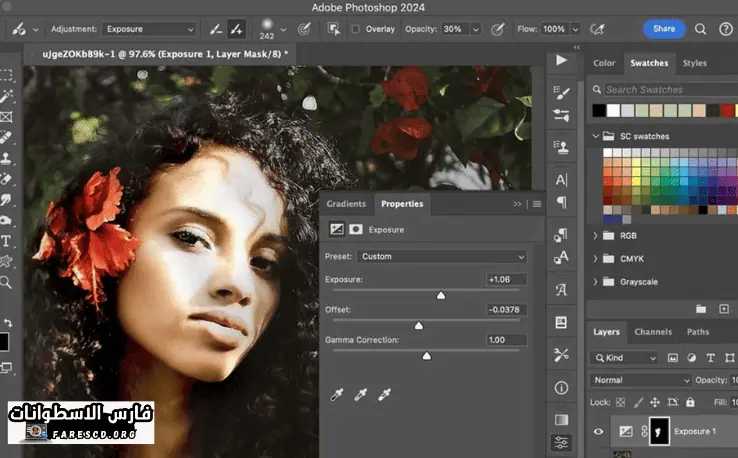Open the Gradients tab

point(346,204)
